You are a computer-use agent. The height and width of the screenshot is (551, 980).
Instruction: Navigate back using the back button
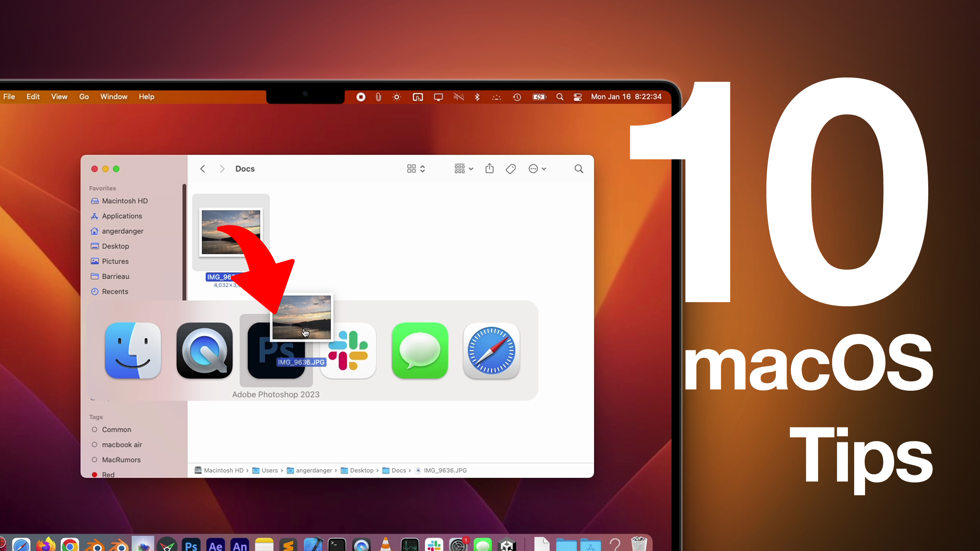(203, 168)
